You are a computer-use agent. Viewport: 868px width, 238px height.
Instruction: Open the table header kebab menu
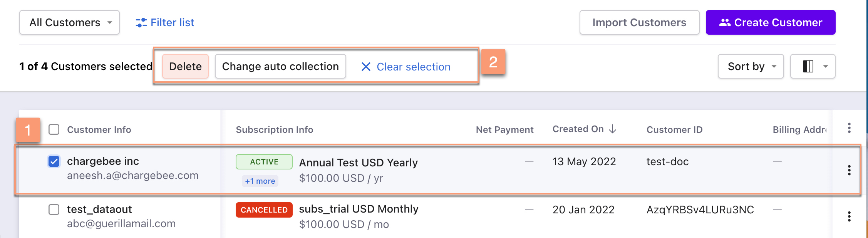click(x=849, y=128)
